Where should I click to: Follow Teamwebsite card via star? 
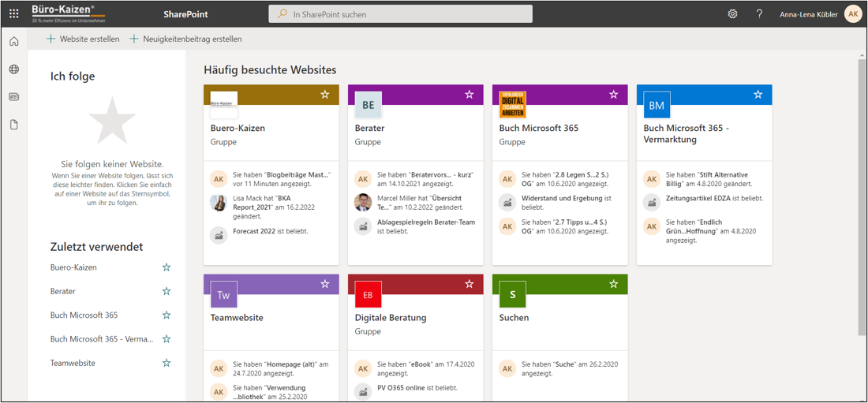(325, 284)
